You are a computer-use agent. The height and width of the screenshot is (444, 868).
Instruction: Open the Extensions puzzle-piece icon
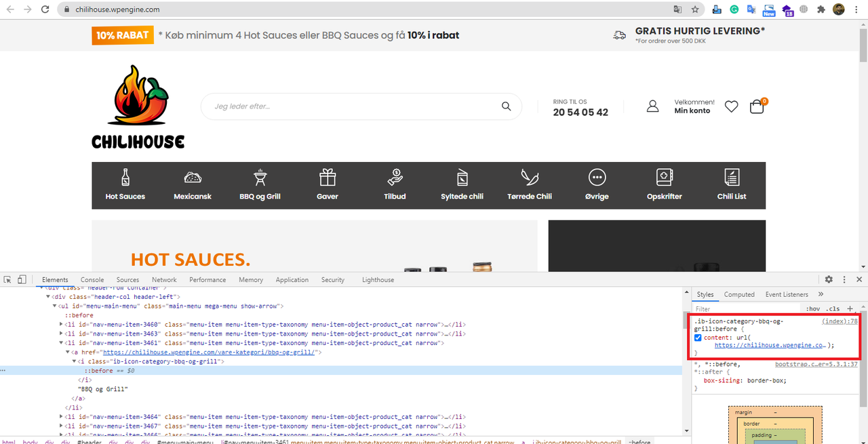coord(821,9)
